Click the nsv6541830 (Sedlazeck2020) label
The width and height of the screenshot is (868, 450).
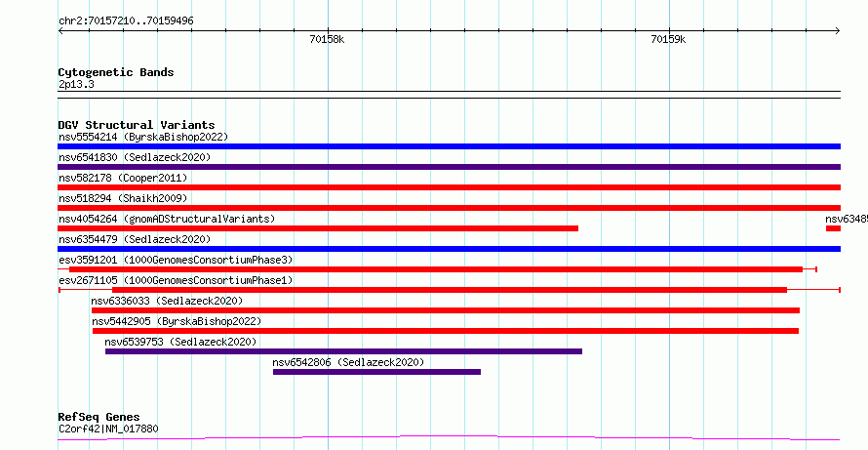(135, 157)
